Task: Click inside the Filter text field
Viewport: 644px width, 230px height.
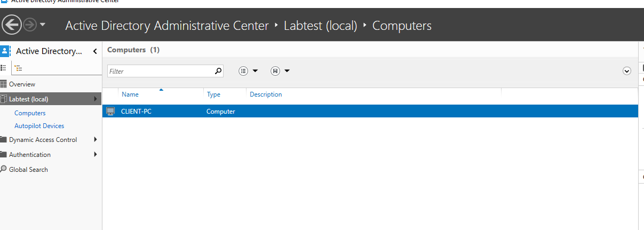Action: point(160,71)
